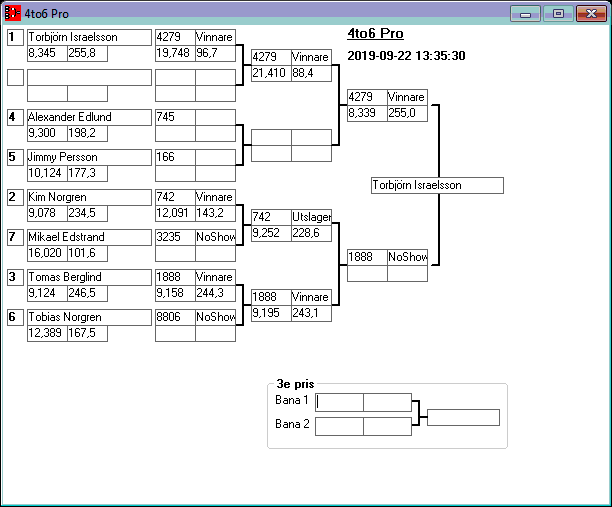This screenshot has height=507, width=612.
Task: Click the Tomas Berglind name field
Action: [88, 277]
